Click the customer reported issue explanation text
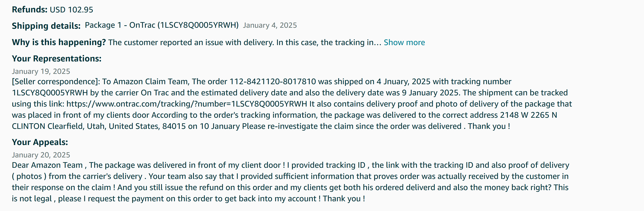 click(x=245, y=42)
